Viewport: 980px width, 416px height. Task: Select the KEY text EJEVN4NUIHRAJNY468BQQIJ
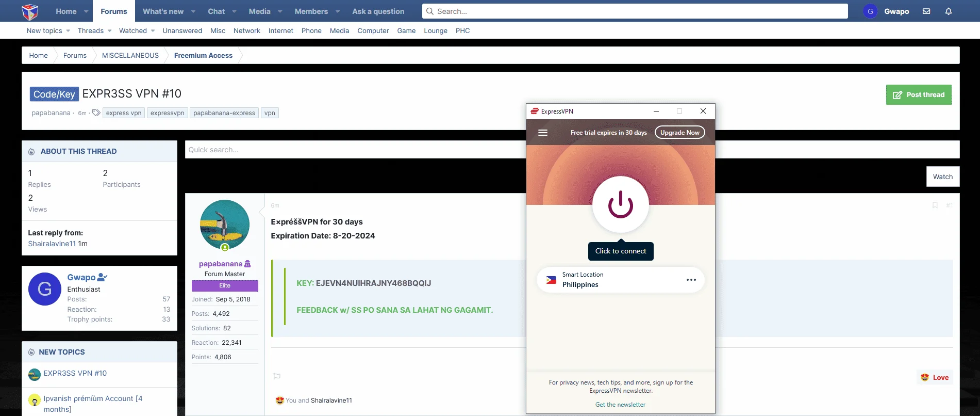point(373,283)
